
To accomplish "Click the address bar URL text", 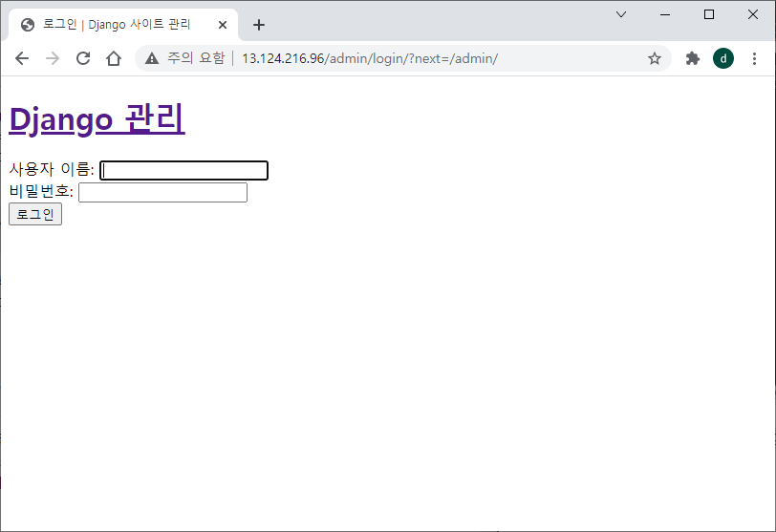I will pyautogui.click(x=370, y=58).
